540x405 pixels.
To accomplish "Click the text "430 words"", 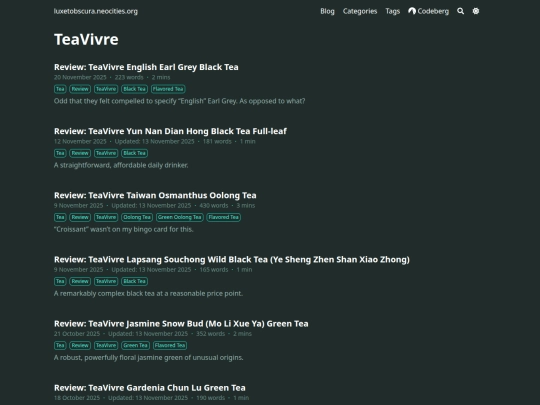I will tap(214, 206).
